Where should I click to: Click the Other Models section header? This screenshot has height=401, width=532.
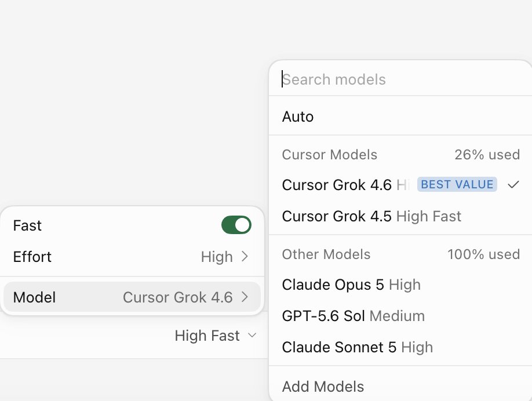coord(326,254)
